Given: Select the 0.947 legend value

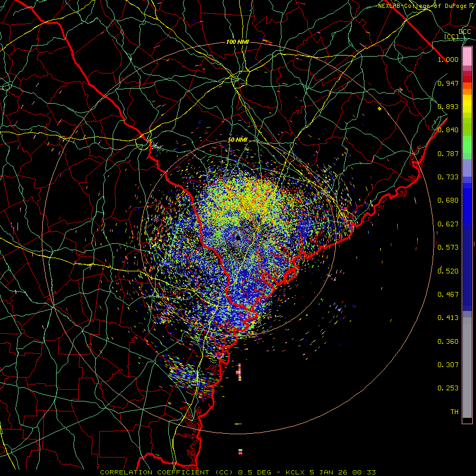Looking at the screenshot, I should (448, 83).
